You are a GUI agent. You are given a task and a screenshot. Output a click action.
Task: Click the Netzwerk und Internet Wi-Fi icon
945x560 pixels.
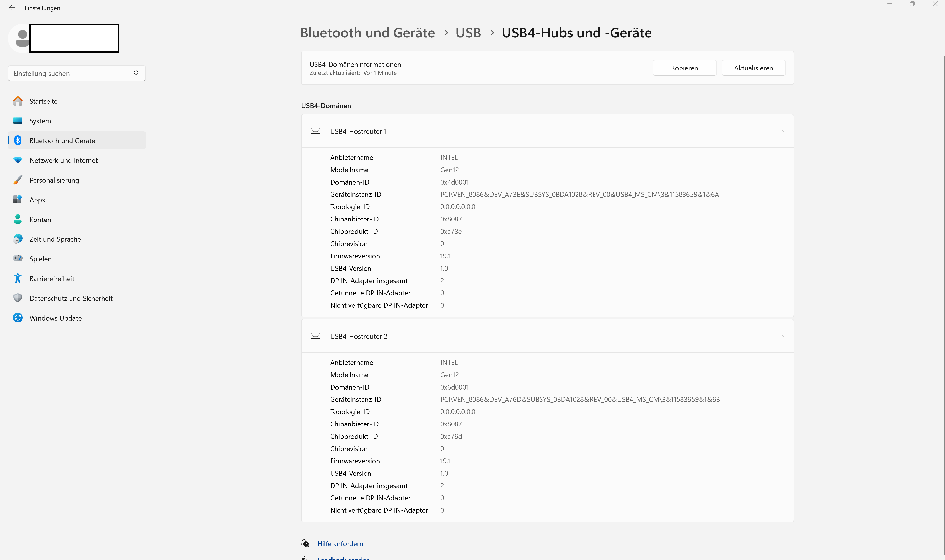18,160
